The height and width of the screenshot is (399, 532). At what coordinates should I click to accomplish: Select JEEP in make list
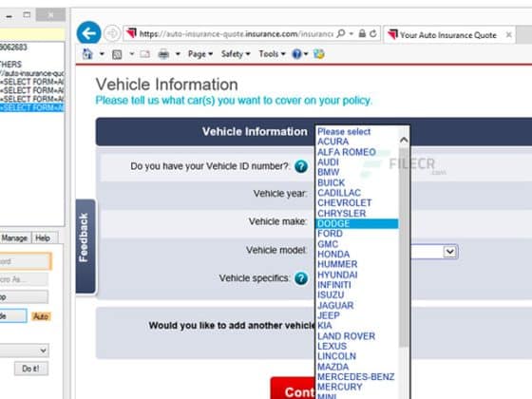tap(329, 315)
